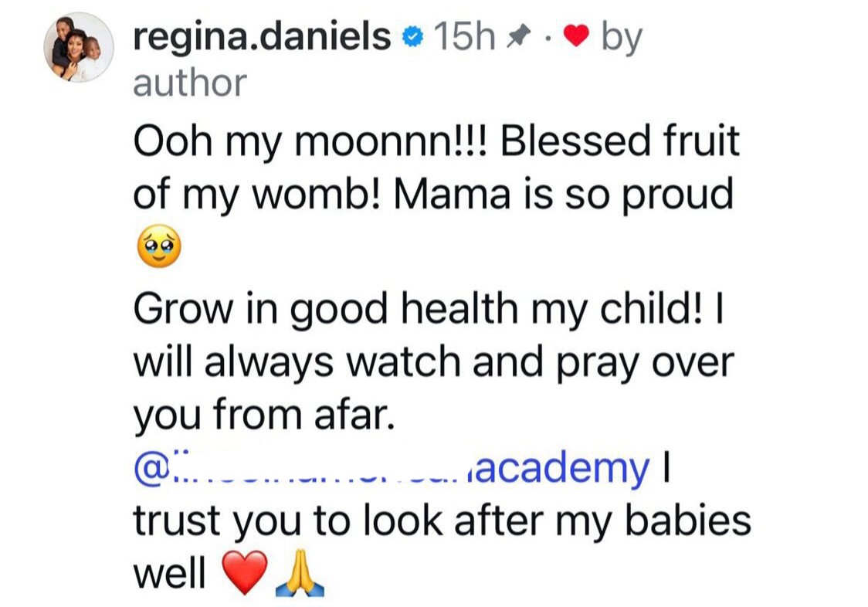
Task: Click the word "well" in the last line
Action: (x=170, y=575)
